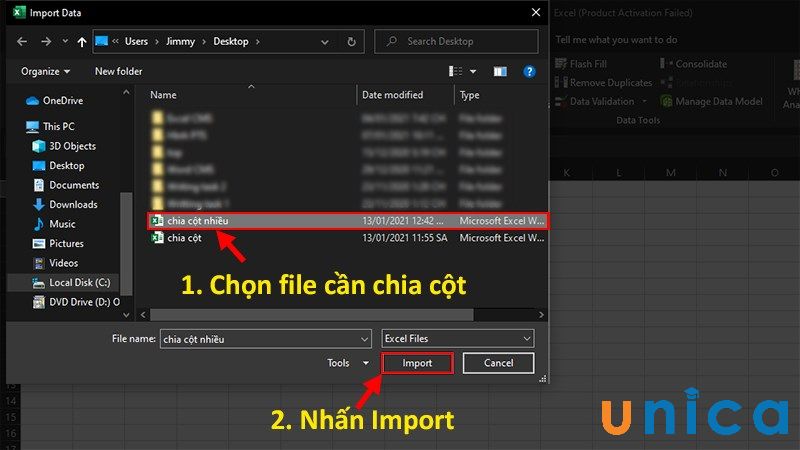The image size is (800, 450).
Task: Open the Help question mark icon
Action: point(529,71)
